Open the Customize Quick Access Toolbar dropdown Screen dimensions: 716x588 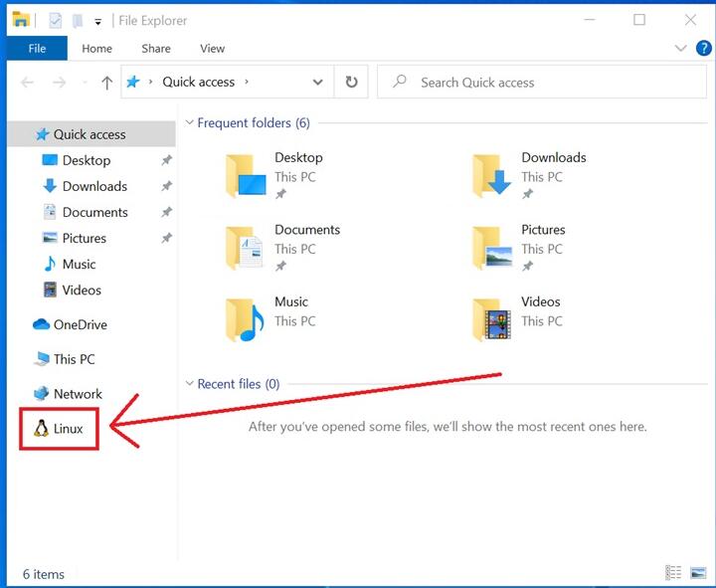(x=97, y=22)
